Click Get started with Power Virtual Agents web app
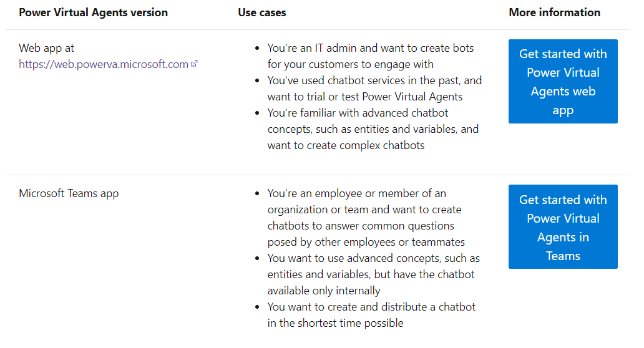Image resolution: width=644 pixels, height=348 pixels. coord(563,81)
